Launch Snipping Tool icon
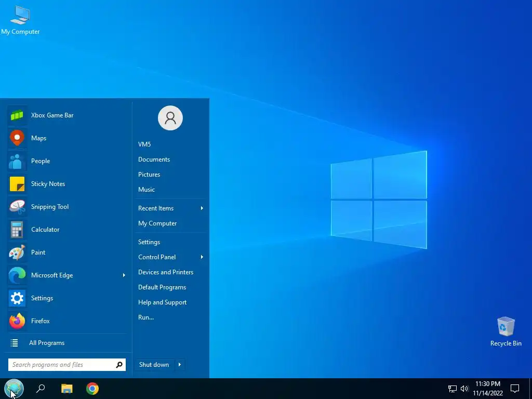This screenshot has width=532, height=399. pyautogui.click(x=17, y=207)
